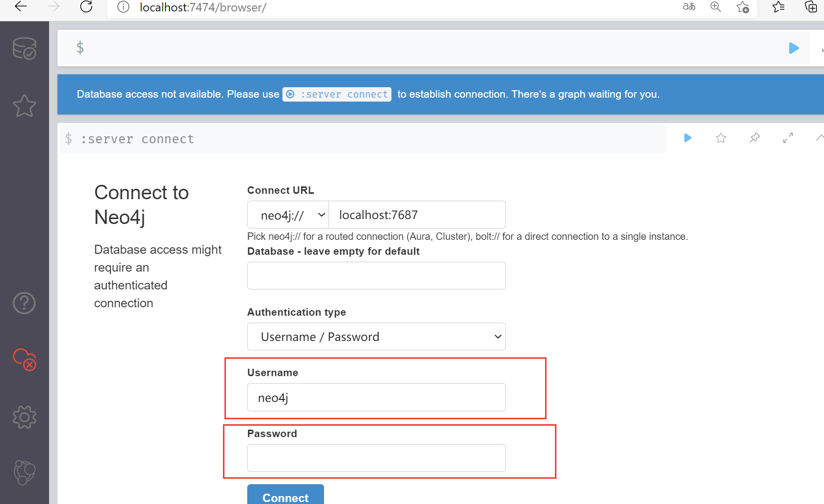Open browser Collections icon

[x=811, y=6]
